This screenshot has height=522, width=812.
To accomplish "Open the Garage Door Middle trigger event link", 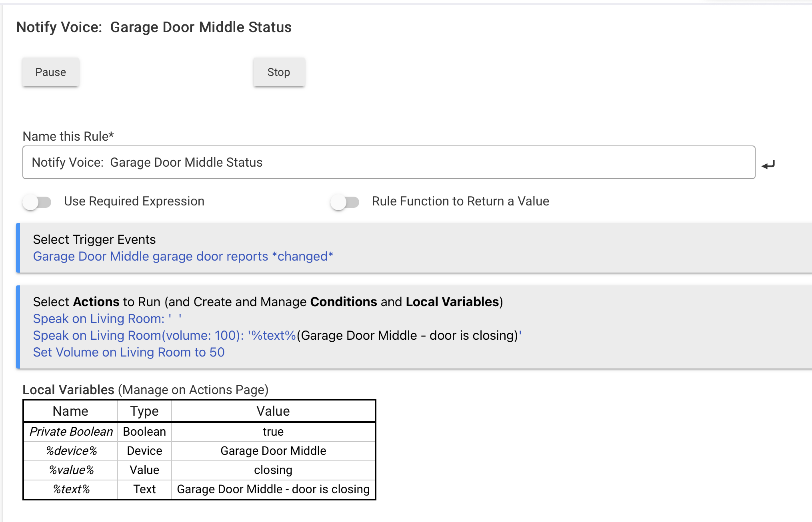I will point(183,256).
